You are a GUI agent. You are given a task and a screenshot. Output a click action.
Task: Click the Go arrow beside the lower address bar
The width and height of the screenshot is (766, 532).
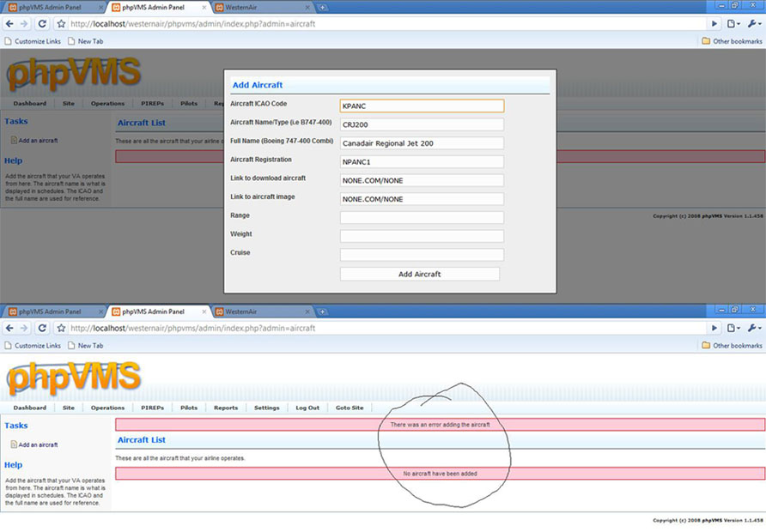click(x=714, y=328)
